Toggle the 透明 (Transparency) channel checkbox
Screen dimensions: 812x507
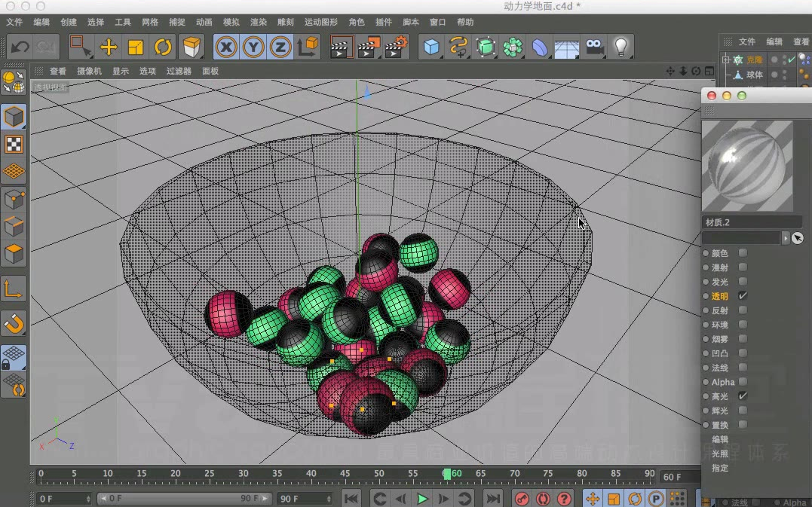[743, 296]
